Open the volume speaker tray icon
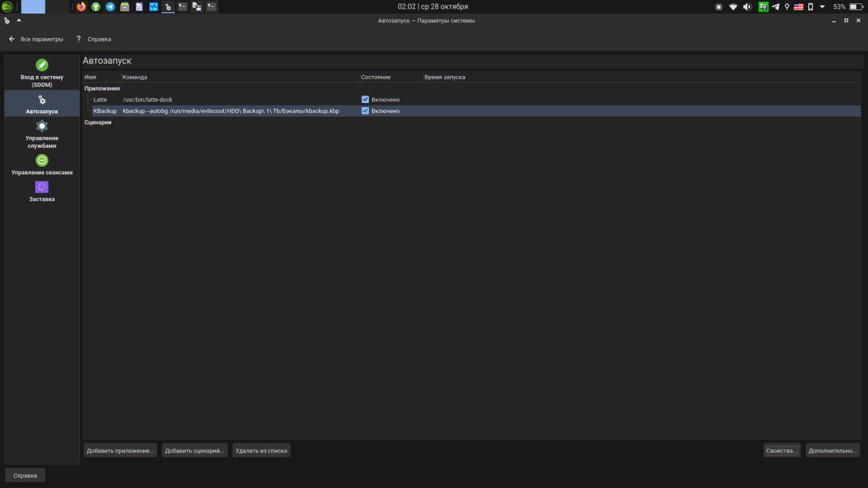This screenshot has height=488, width=868. coord(747,7)
